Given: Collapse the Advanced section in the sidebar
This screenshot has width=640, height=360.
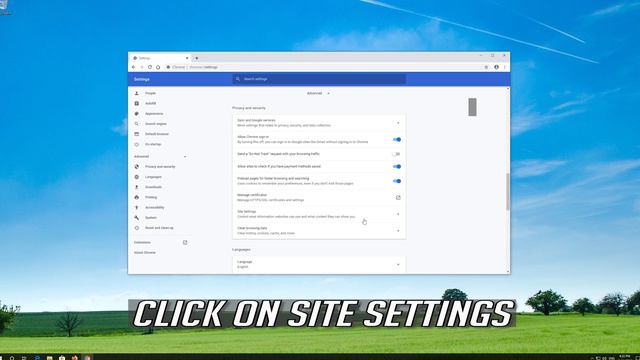Looking at the screenshot, I should point(185,156).
